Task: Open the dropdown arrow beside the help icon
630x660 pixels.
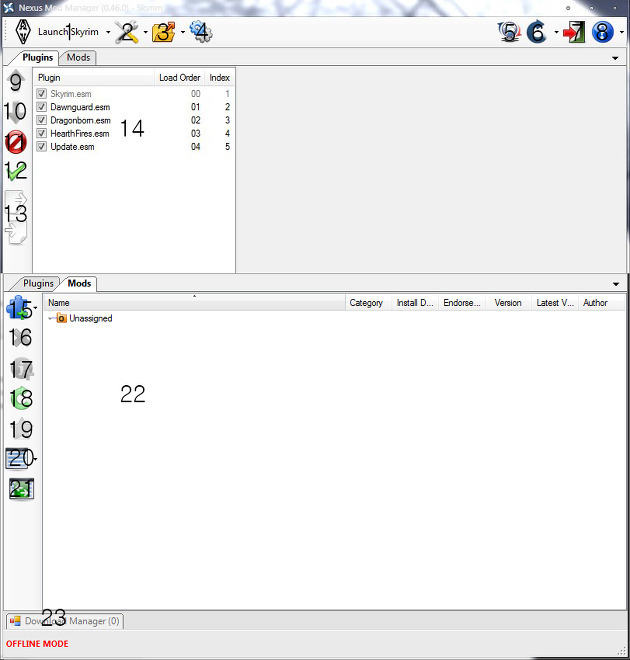Action: (621, 32)
